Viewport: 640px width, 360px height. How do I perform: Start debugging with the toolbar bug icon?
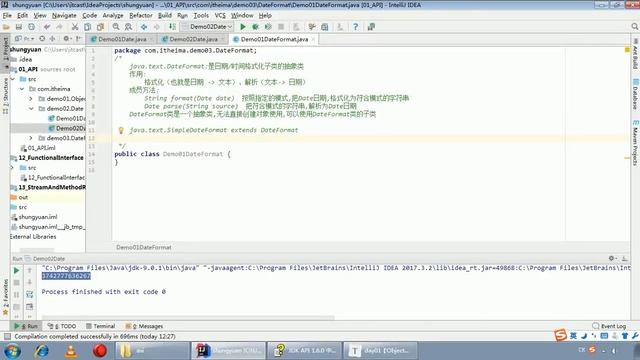[256, 27]
